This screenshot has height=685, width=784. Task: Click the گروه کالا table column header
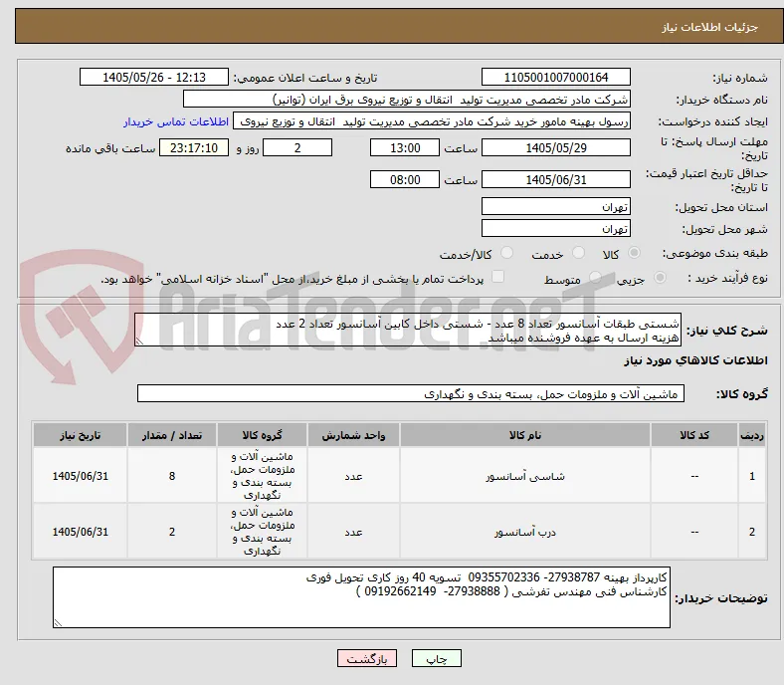click(x=262, y=435)
